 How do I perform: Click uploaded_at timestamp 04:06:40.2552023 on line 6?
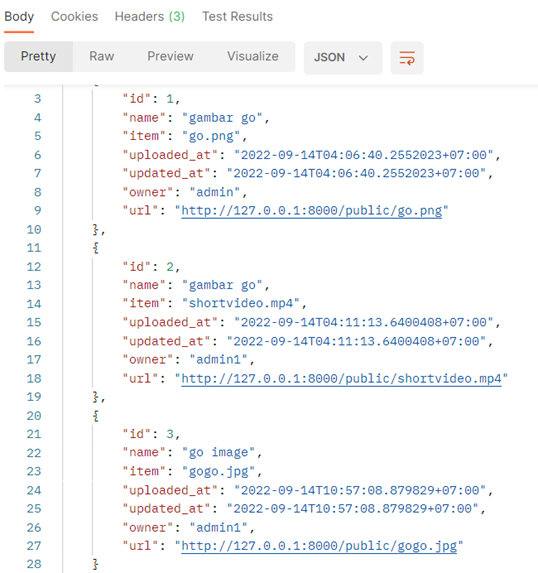tap(363, 155)
